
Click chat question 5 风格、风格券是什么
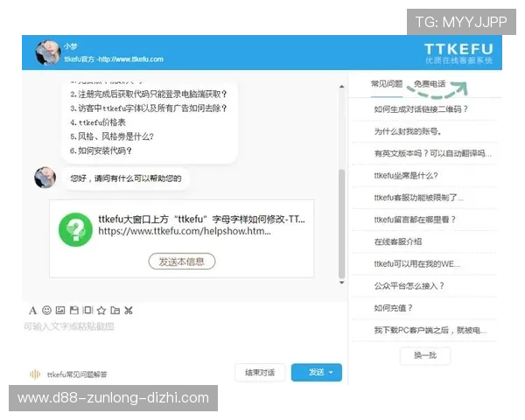[x=112, y=136]
